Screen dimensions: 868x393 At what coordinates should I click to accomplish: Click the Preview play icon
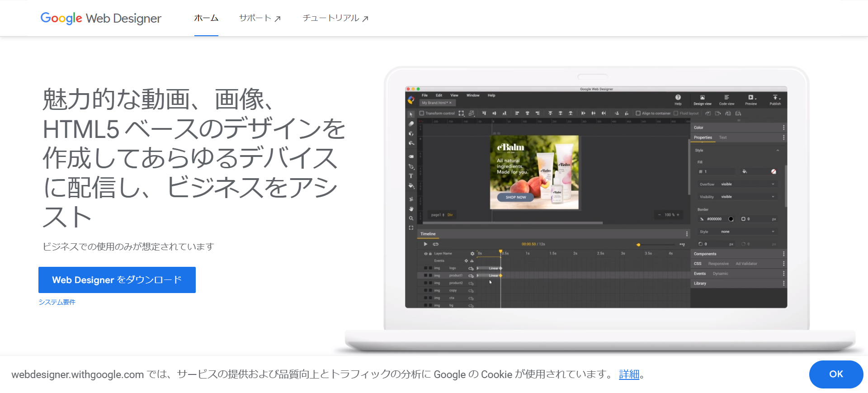point(751,97)
